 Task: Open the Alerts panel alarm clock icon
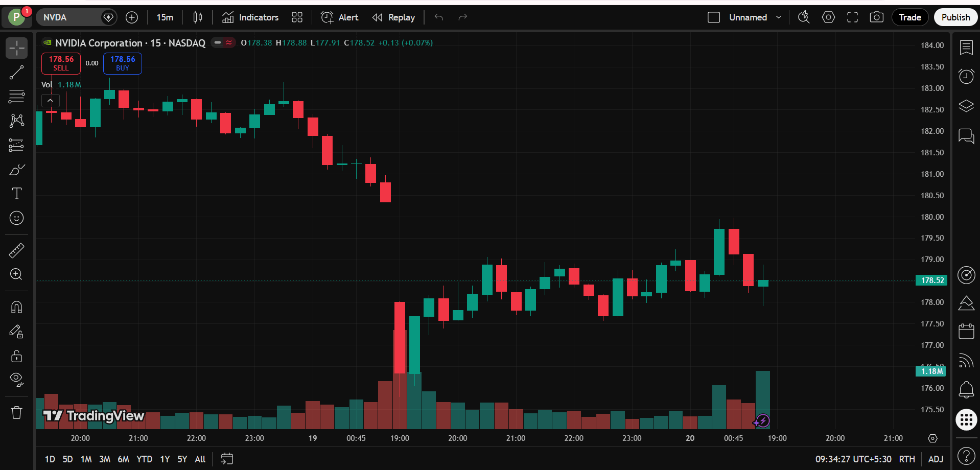click(x=966, y=77)
